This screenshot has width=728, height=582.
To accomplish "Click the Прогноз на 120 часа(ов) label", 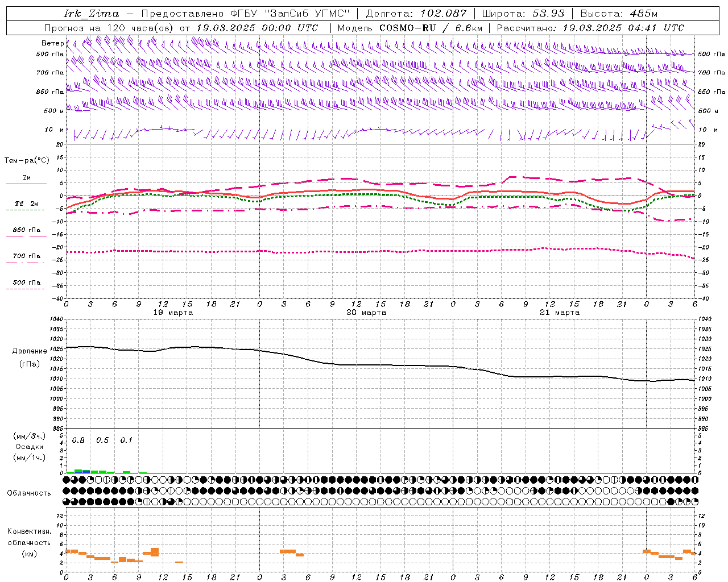I will pyautogui.click(x=109, y=28).
